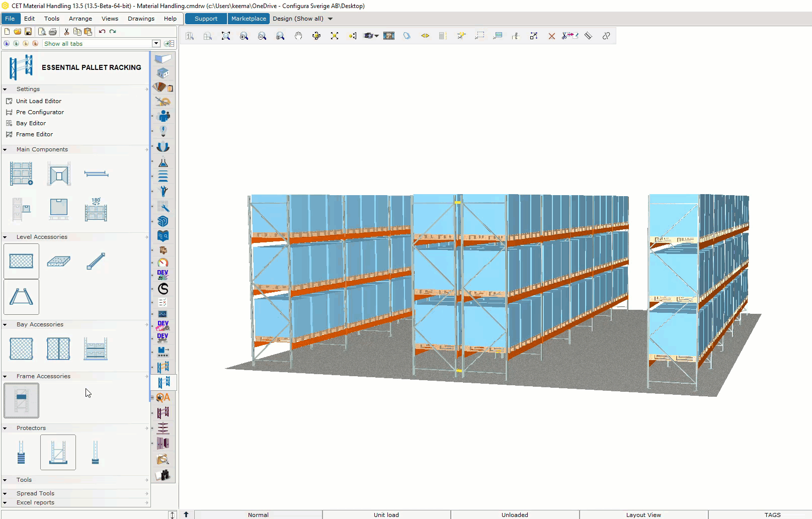The image size is (812, 519).
Task: Redo the last action
Action: 113,31
